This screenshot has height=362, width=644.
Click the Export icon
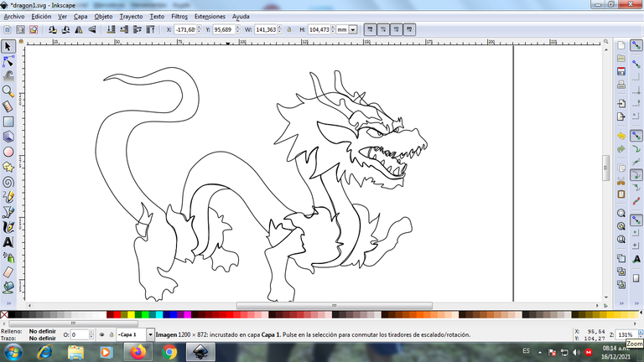pyautogui.click(x=621, y=116)
